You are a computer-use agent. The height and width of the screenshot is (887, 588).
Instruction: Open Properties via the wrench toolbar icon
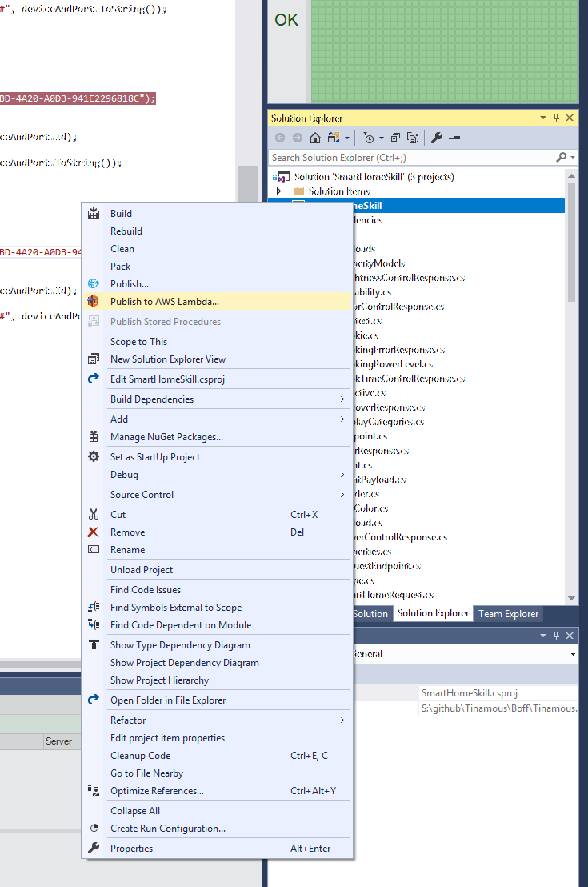pos(437,138)
